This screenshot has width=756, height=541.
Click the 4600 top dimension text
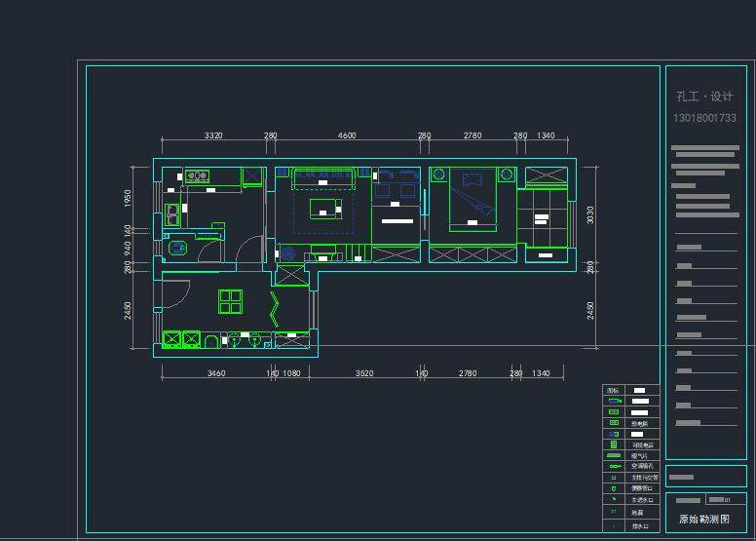[x=347, y=135]
